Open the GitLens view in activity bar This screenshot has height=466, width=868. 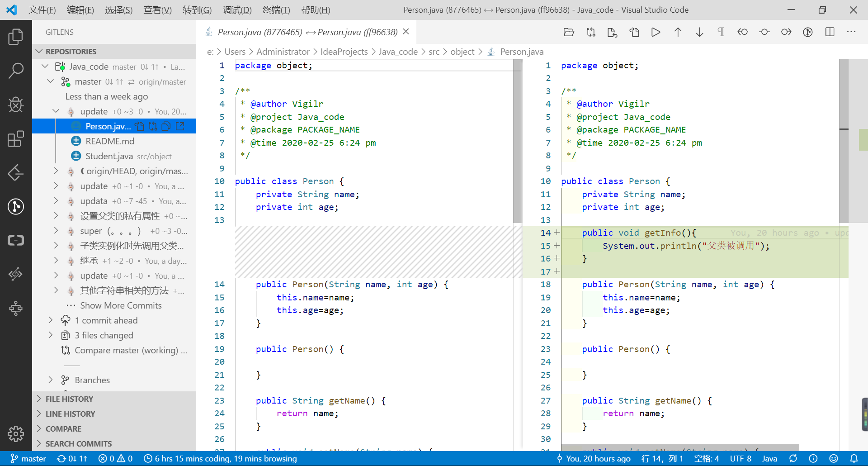(x=16, y=207)
